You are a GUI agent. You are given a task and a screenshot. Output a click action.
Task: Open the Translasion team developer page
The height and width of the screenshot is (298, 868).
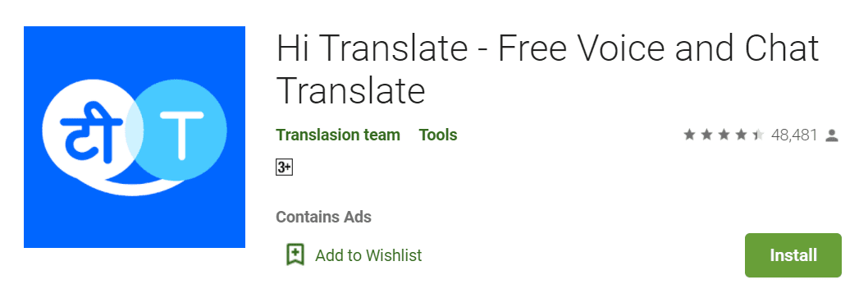pyautogui.click(x=338, y=135)
